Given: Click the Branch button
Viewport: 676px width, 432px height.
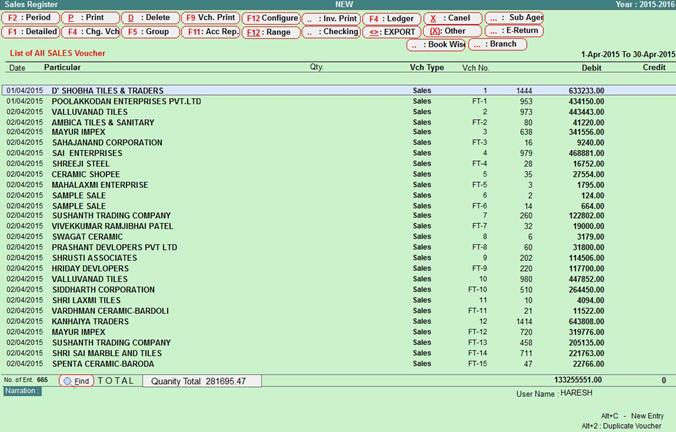Looking at the screenshot, I should pos(498,44).
